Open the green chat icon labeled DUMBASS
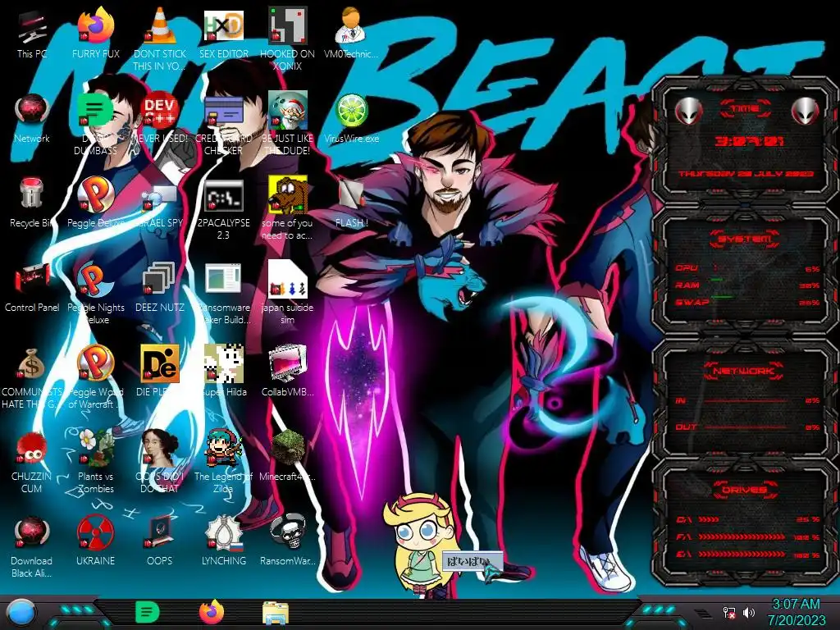 point(95,111)
